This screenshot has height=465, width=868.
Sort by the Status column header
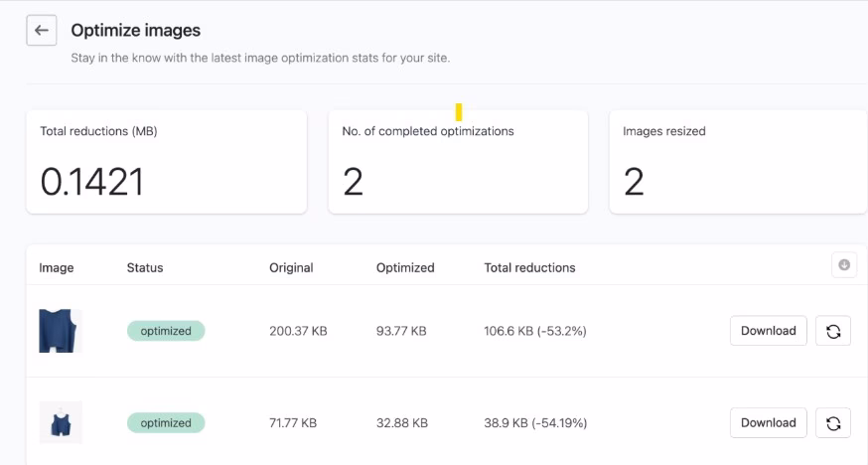(145, 267)
